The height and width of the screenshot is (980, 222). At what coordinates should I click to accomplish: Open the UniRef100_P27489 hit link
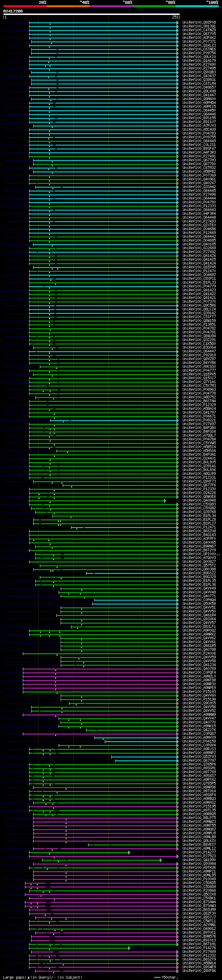tap(199, 952)
